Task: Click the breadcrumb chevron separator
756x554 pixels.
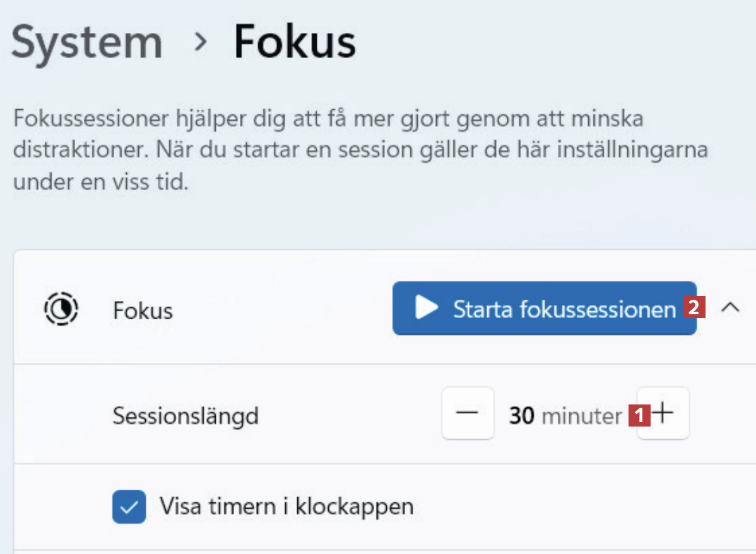Action: tap(200, 43)
